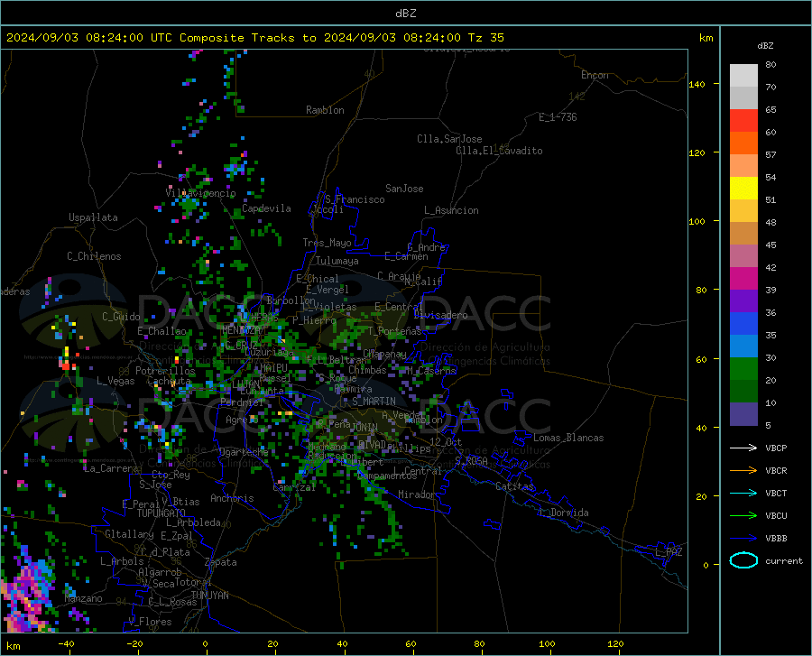Click the Tres_Mayo map label
Viewport: 812px width, 656px height.
pos(327,243)
